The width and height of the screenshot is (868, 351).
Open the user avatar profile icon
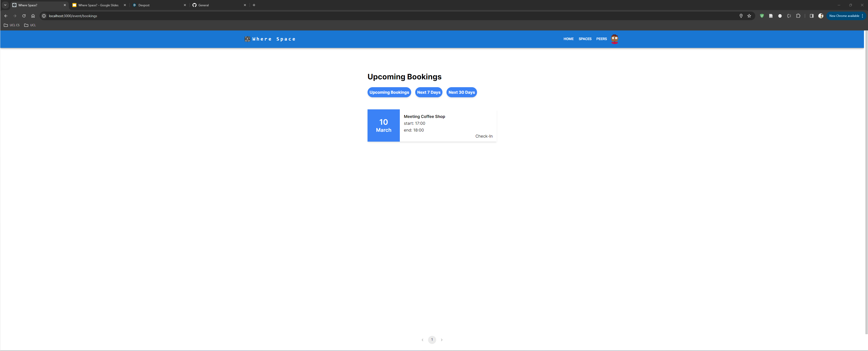coord(614,39)
